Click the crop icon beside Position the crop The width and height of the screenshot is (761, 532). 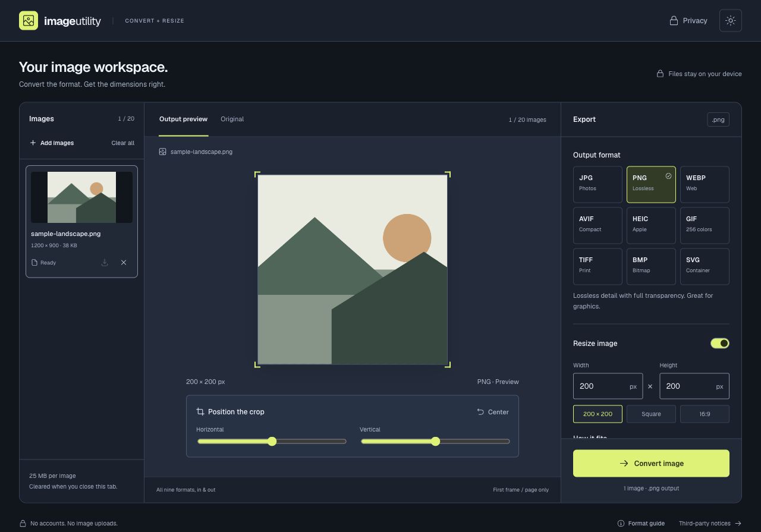click(x=200, y=412)
